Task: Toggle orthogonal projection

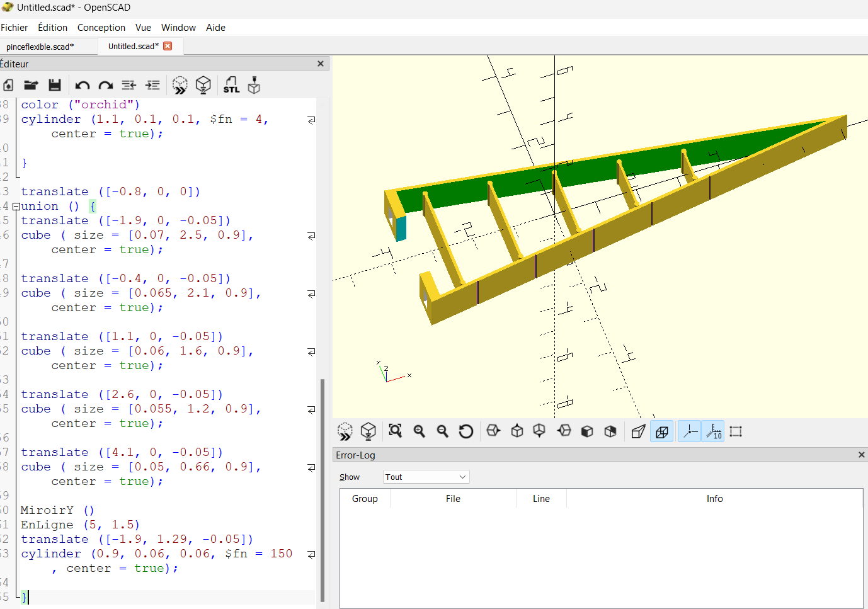Action: tap(662, 431)
